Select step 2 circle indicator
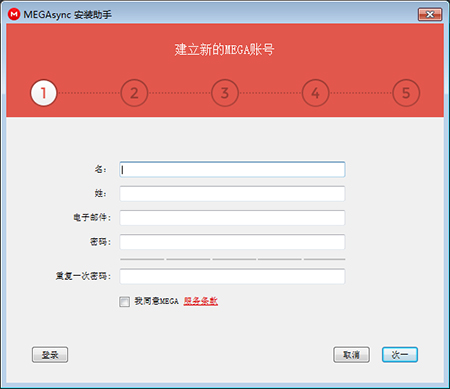Image resolution: width=450 pixels, height=389 pixels. coord(134,93)
